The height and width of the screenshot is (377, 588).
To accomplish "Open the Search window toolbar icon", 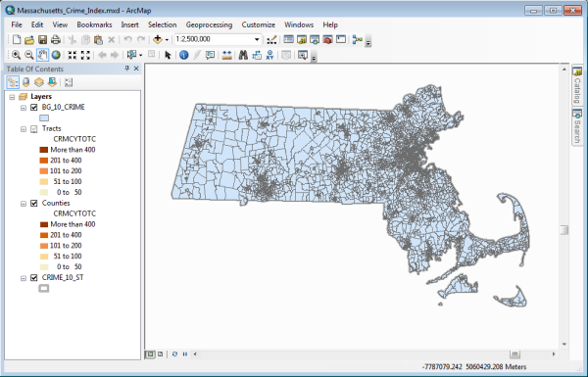I will point(315,39).
